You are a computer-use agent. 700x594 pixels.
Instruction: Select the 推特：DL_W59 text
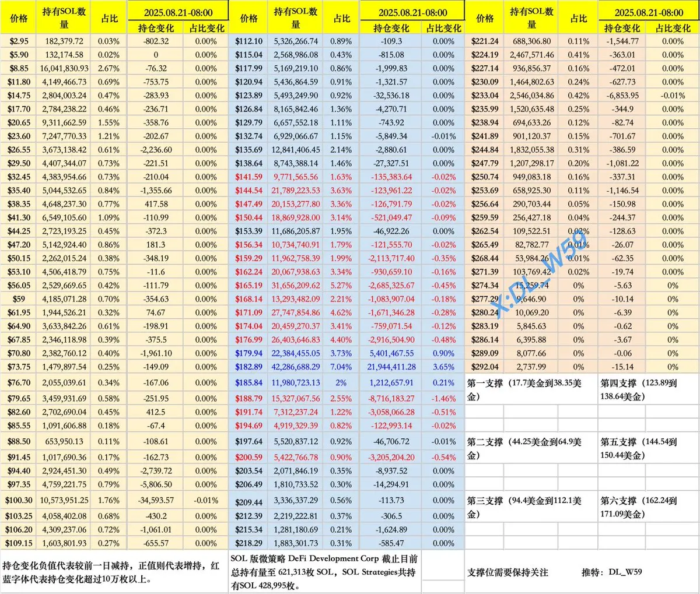coord(611,572)
